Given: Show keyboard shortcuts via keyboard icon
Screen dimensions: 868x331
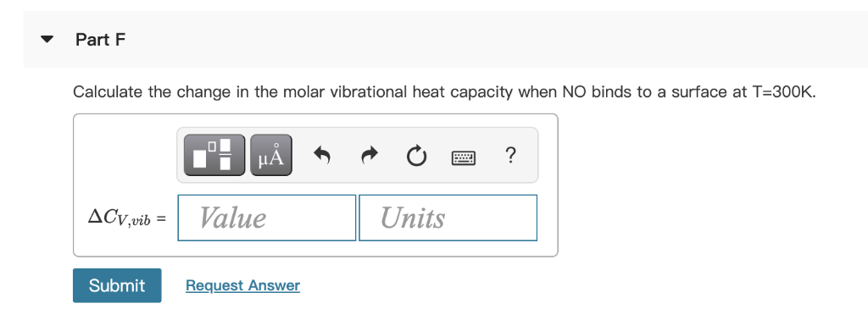Looking at the screenshot, I should click(x=464, y=158).
